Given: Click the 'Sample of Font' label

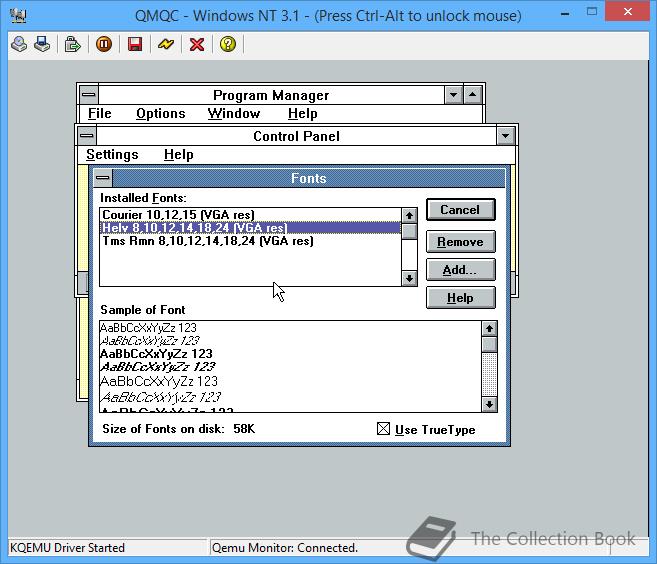Looking at the screenshot, I should click(x=142, y=310).
